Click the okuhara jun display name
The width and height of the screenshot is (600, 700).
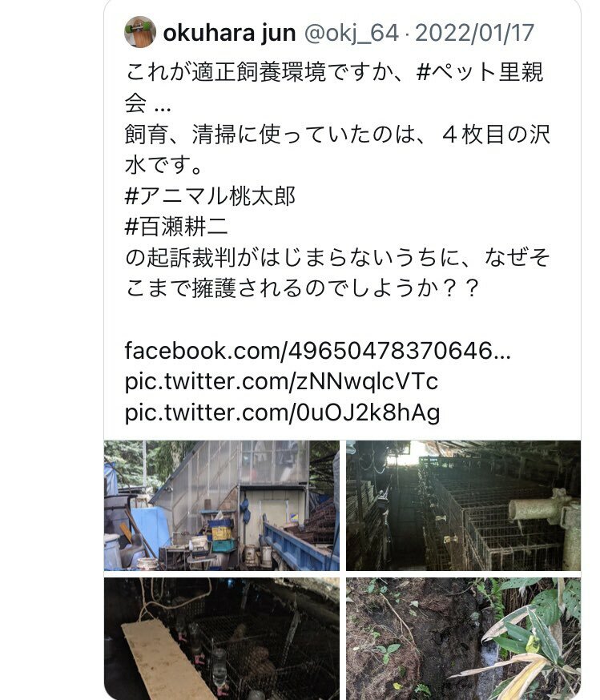[x=229, y=33]
